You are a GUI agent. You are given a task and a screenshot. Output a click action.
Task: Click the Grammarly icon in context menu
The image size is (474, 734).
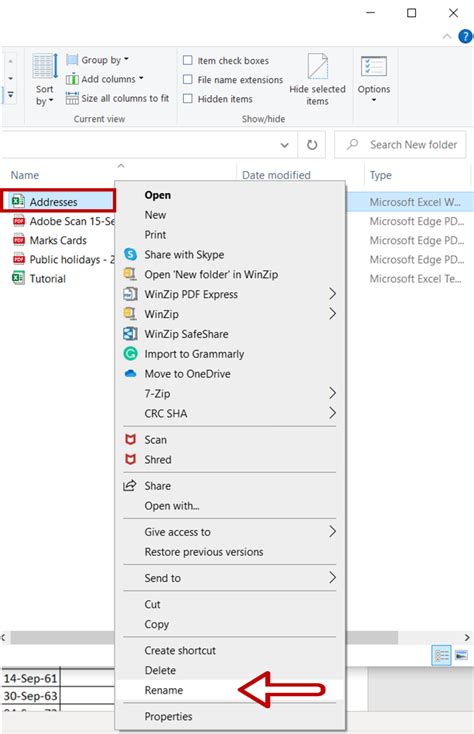coord(130,353)
